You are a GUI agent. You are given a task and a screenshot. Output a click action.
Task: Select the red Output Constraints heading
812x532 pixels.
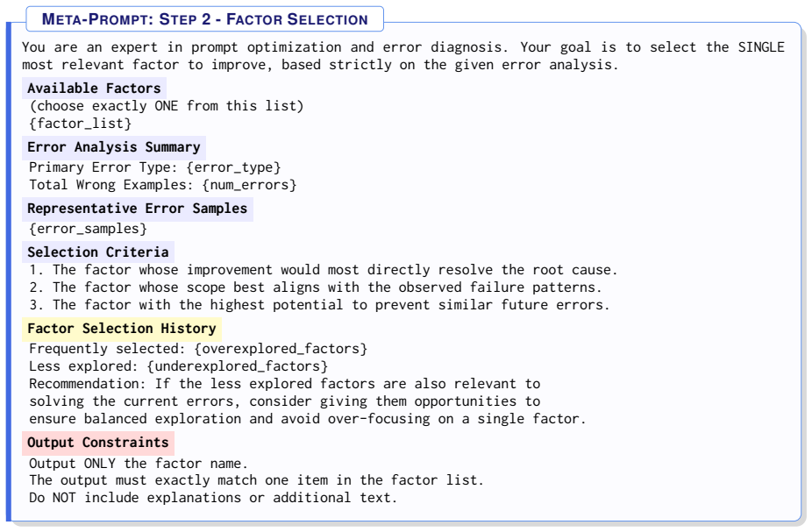coord(98,443)
